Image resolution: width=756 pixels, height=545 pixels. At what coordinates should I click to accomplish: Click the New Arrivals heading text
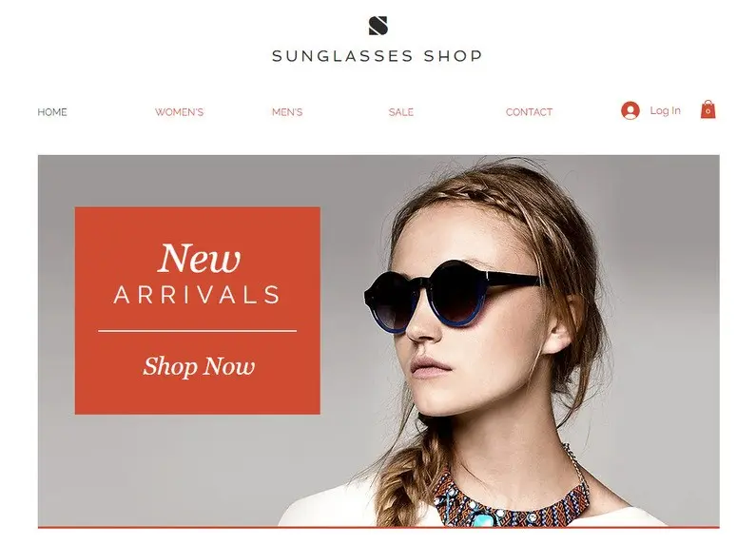197,274
